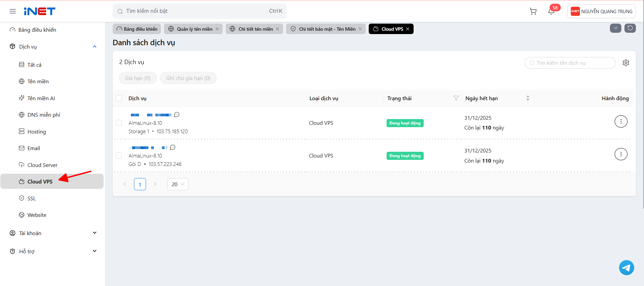The width and height of the screenshot is (644, 286).
Task: Toggle the hamburger sidebar menu
Action: click(13, 11)
